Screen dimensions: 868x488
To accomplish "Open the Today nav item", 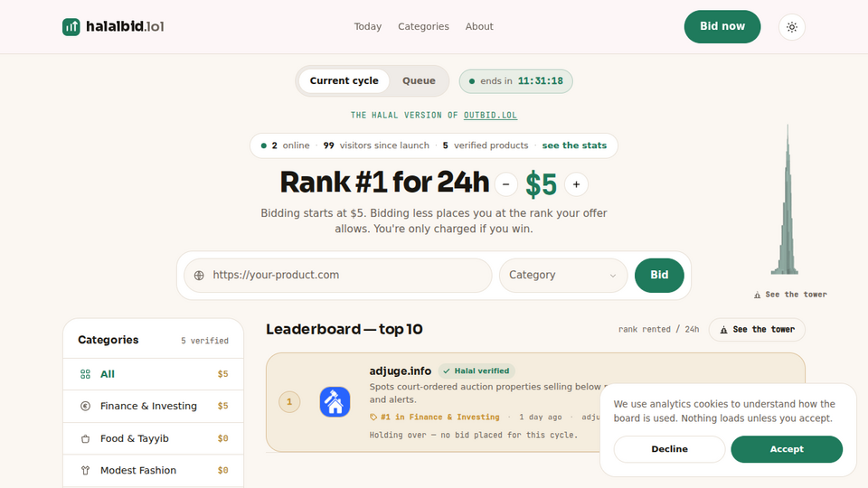I will pos(368,26).
